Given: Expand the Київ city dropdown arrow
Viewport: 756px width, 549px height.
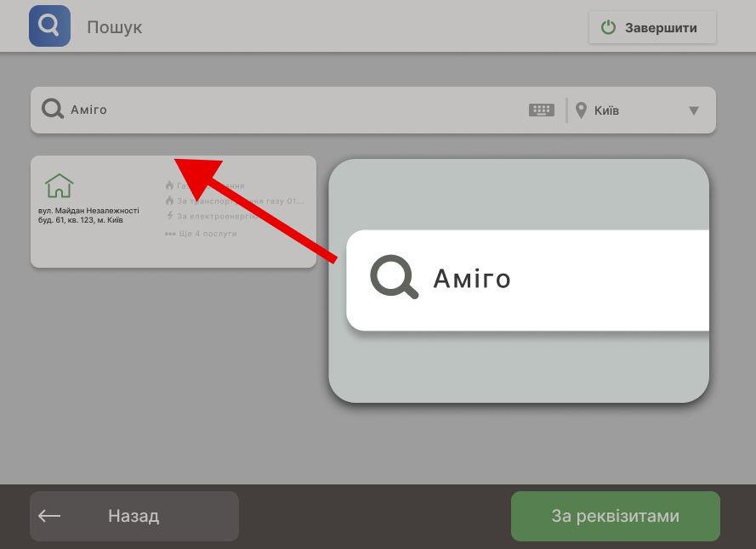Looking at the screenshot, I should click(x=694, y=110).
